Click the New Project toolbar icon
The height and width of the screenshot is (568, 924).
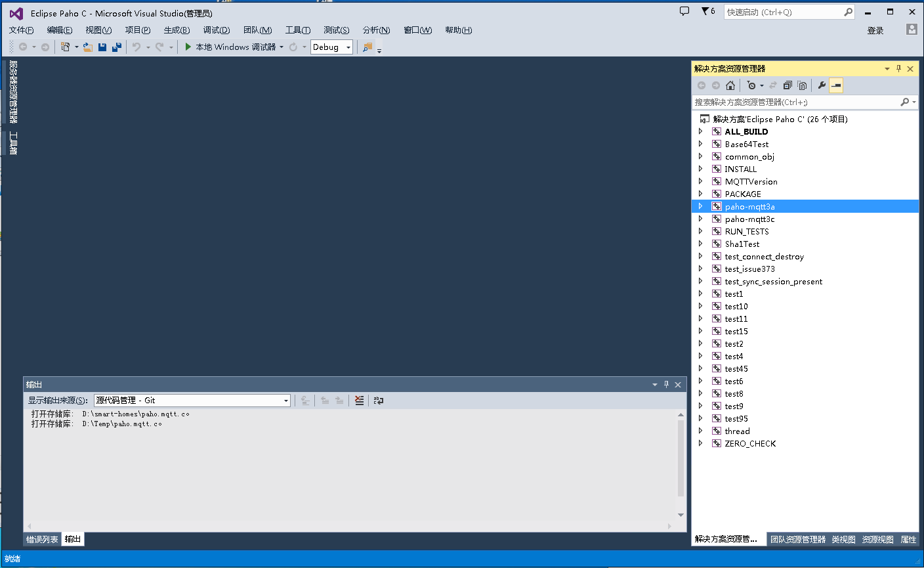pos(66,47)
